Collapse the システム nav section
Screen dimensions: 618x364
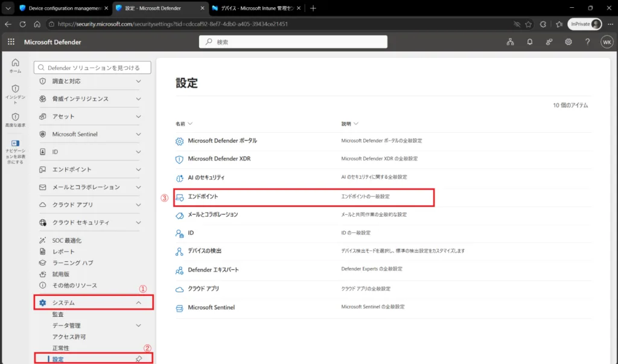pos(138,303)
